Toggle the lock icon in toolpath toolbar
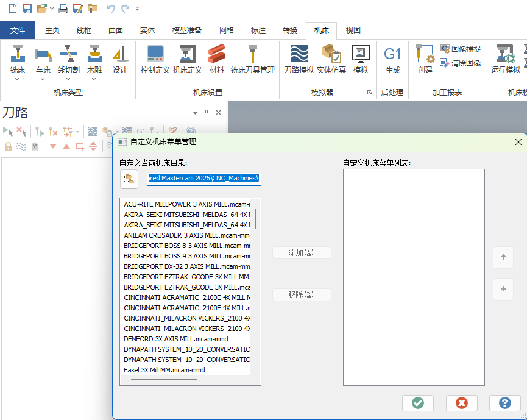The image size is (527, 420). 7,146
